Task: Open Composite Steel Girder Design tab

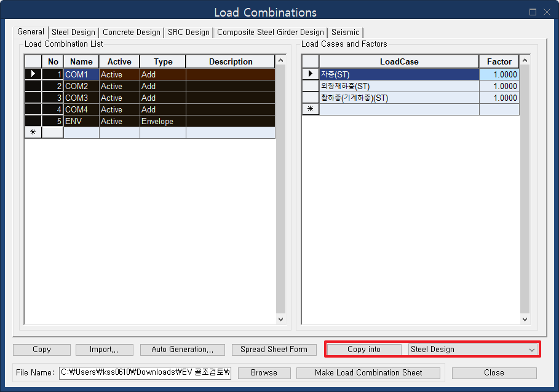Action: [x=270, y=33]
